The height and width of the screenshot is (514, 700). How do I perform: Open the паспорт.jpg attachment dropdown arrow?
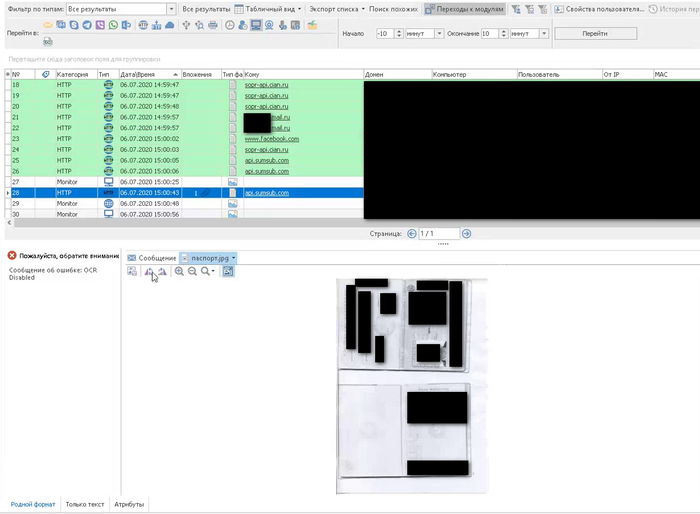pyautogui.click(x=233, y=258)
